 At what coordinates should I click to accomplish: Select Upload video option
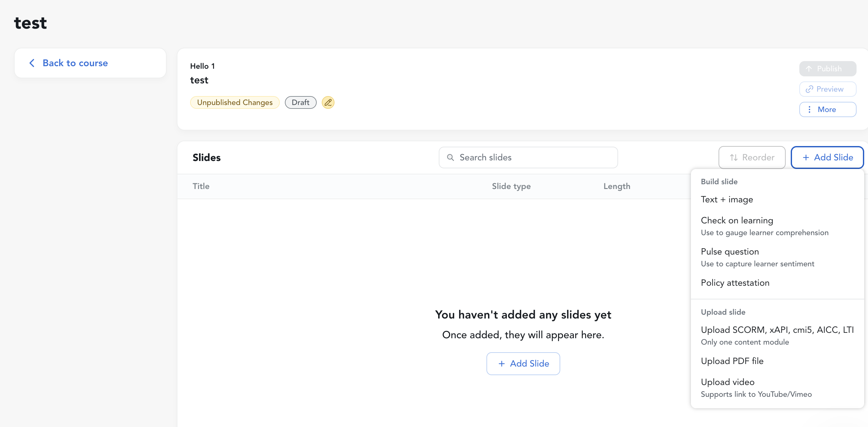coord(777,388)
